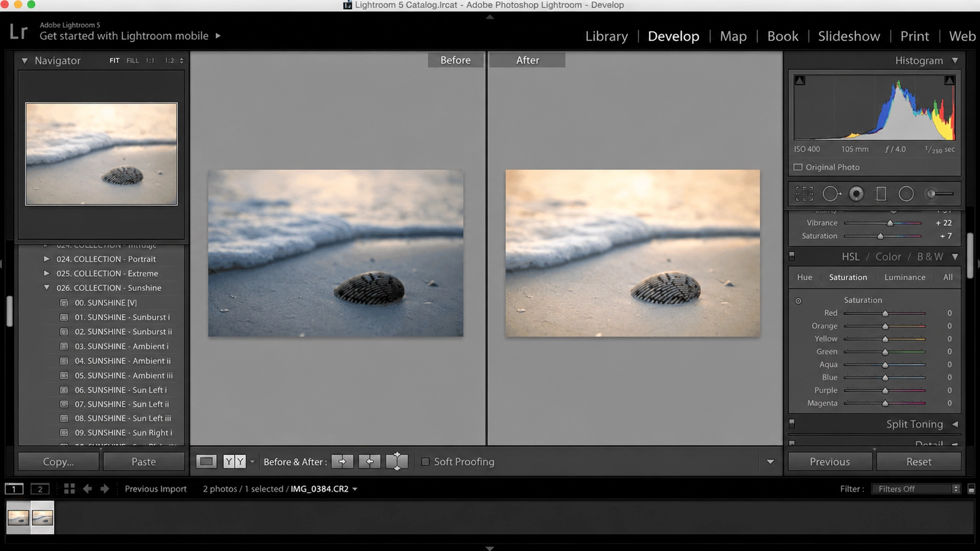Select main window display button 1

click(14, 489)
